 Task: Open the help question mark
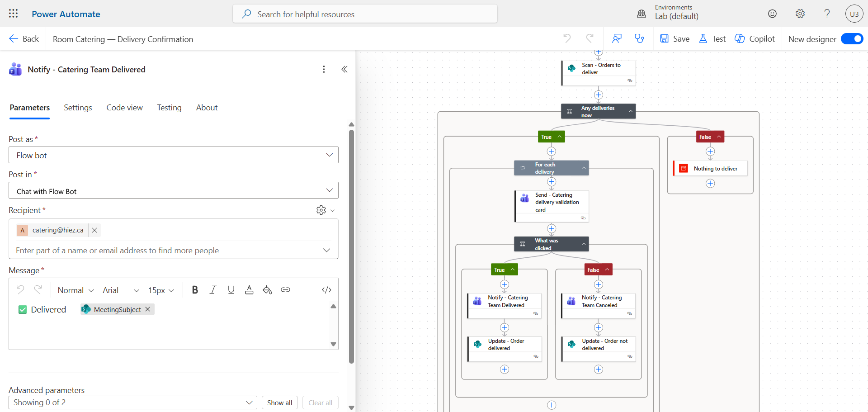[x=827, y=14]
